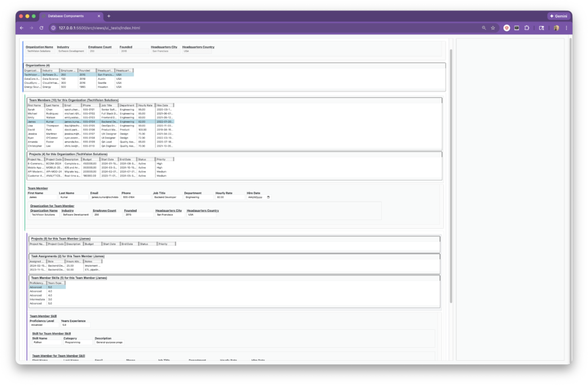Open the Hire Date calendar picker icon
Viewport: 588px width, 385px height.
point(268,197)
